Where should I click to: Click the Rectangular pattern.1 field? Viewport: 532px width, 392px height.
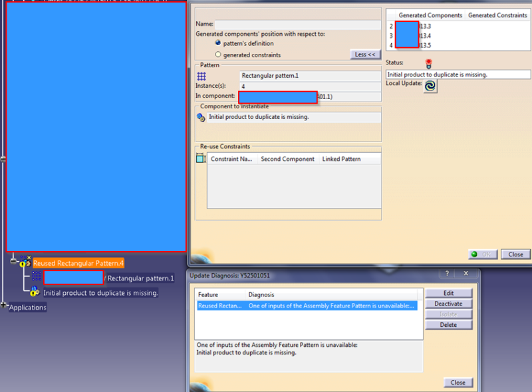click(310, 76)
